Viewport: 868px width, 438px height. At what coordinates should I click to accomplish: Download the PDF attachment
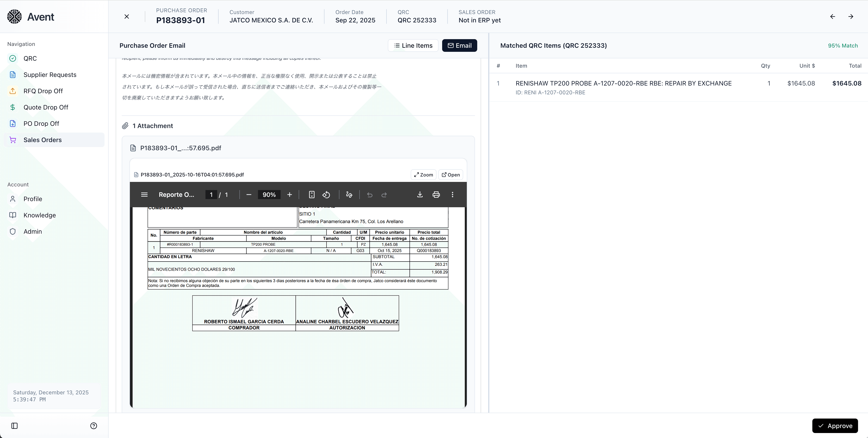point(420,195)
